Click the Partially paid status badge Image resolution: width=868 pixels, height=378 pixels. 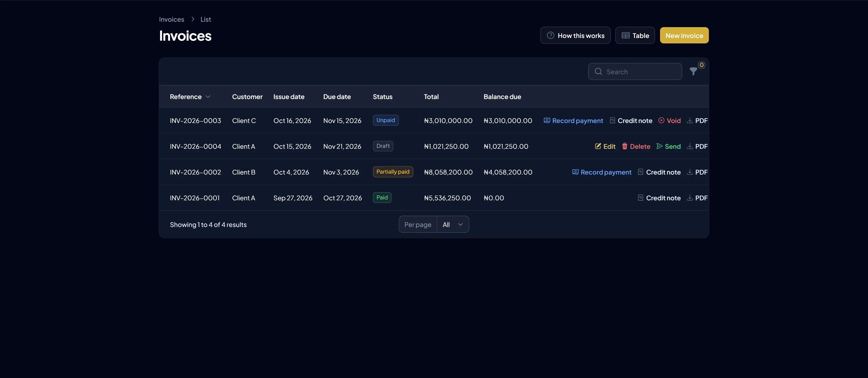pyautogui.click(x=393, y=172)
